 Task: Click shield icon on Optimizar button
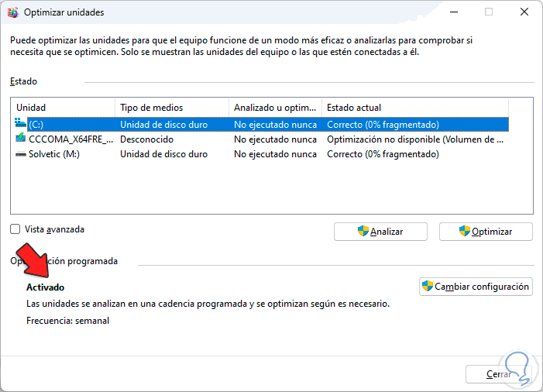[x=465, y=231]
